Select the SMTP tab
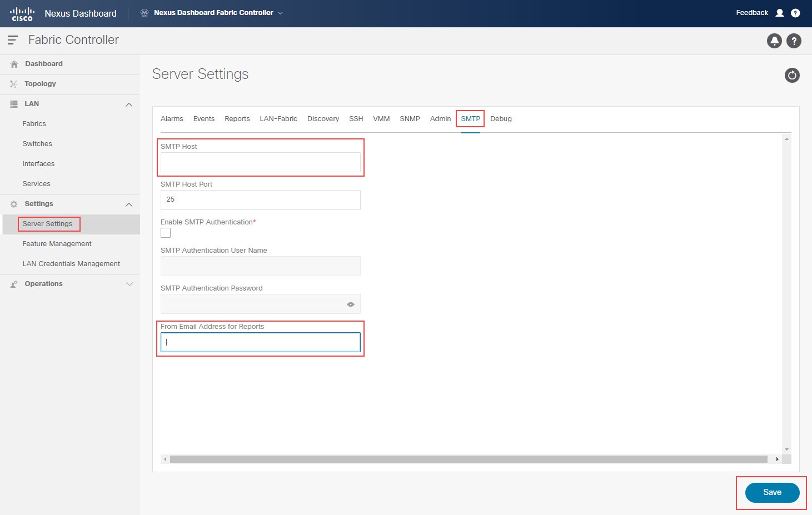The width and height of the screenshot is (812, 515). pyautogui.click(x=470, y=119)
